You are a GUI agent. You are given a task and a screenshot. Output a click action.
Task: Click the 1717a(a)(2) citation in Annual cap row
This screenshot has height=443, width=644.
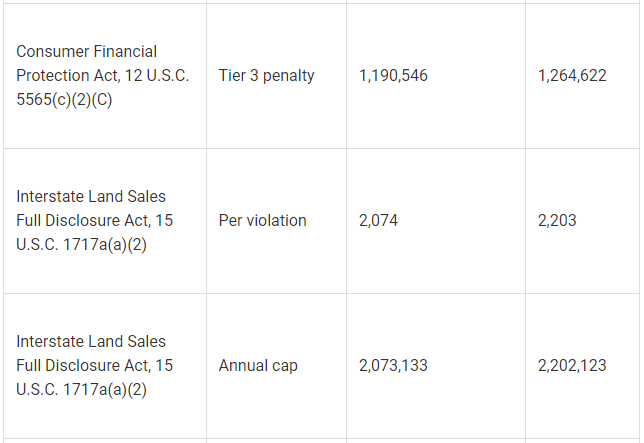[x=97, y=389]
